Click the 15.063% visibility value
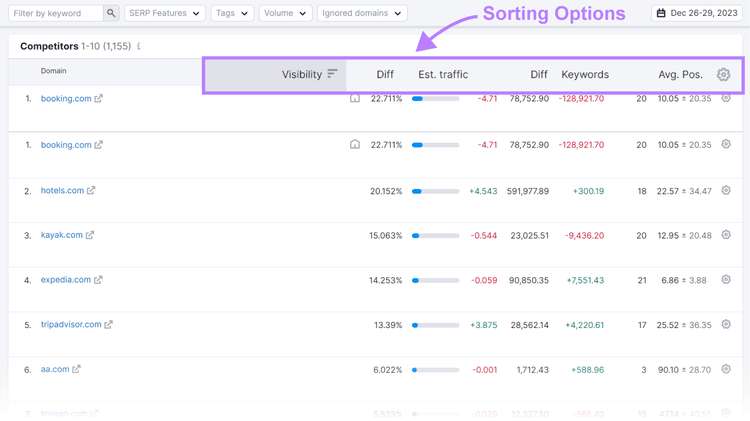This screenshot has height=421, width=750. [x=386, y=236]
